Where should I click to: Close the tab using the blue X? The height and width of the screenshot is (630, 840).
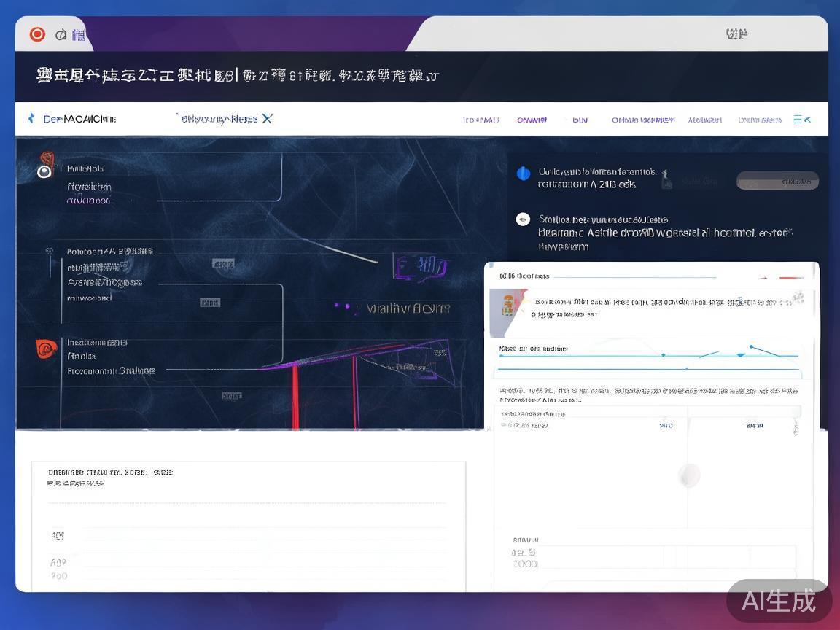click(x=267, y=119)
